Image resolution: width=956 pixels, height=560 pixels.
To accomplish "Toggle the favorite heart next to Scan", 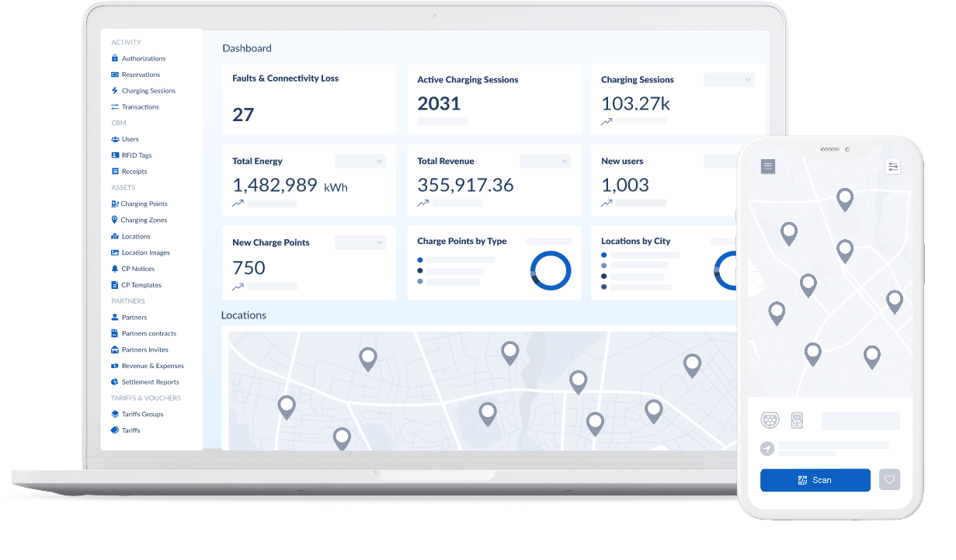I will click(x=889, y=479).
